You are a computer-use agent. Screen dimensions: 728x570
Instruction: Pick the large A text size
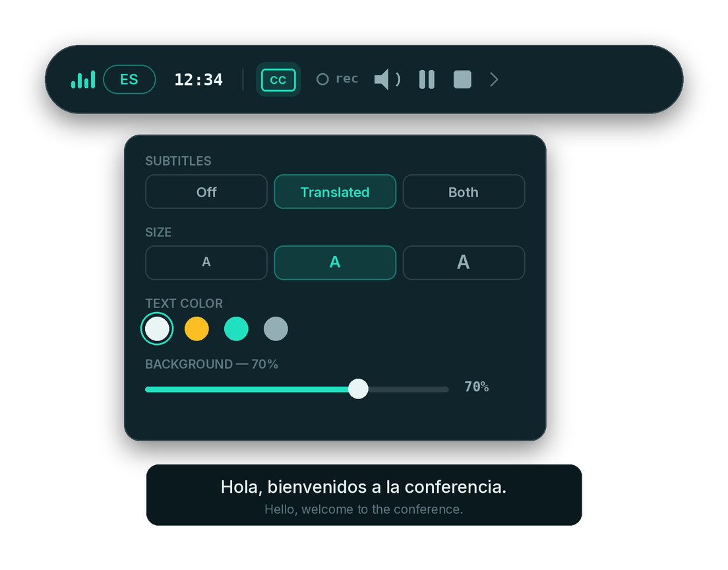(464, 263)
